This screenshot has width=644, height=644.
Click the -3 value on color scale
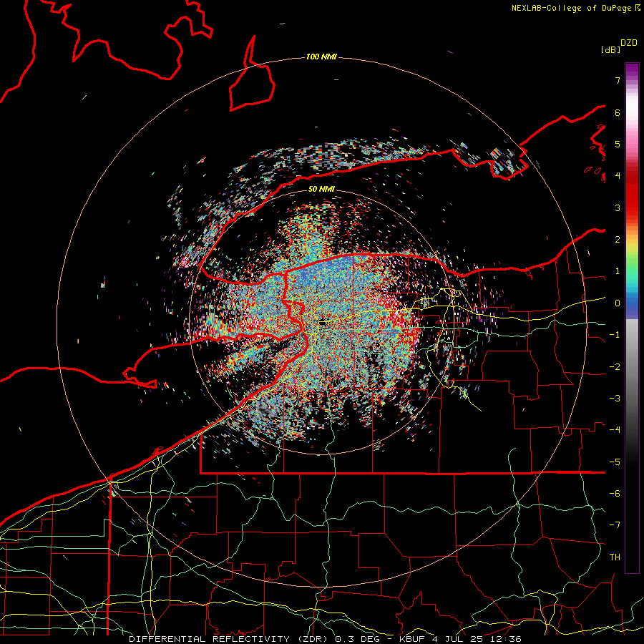point(615,399)
